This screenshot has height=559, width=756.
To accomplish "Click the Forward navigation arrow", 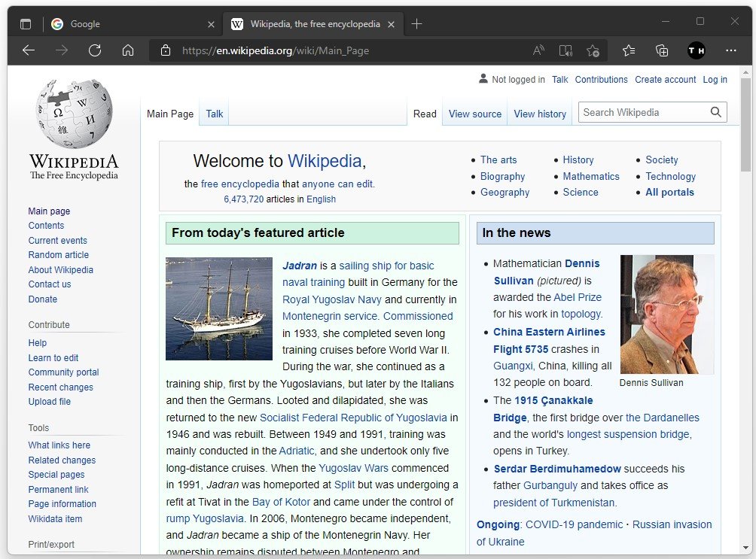I will click(62, 50).
